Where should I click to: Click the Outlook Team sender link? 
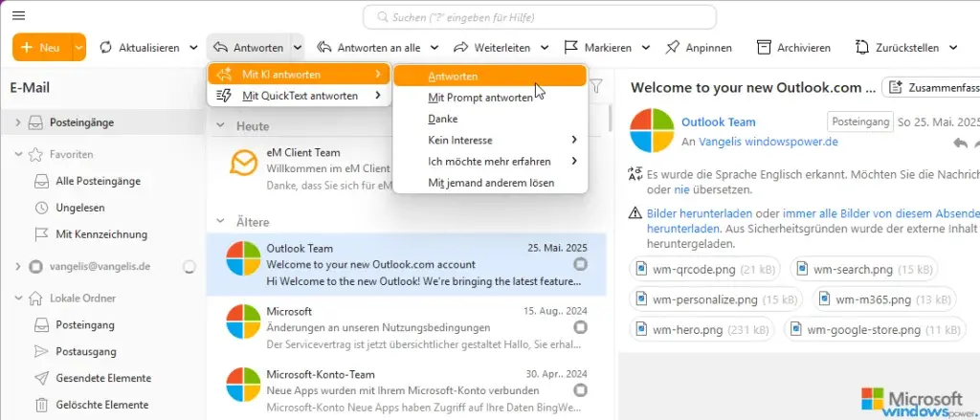tap(718, 122)
